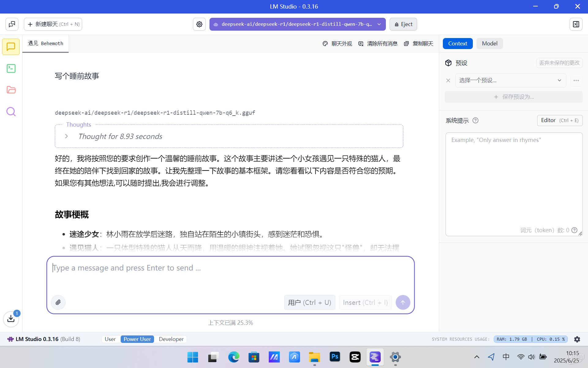This screenshot has width=588, height=368.
Task: Click the RAM and CPU usage indicator
Action: 530,339
